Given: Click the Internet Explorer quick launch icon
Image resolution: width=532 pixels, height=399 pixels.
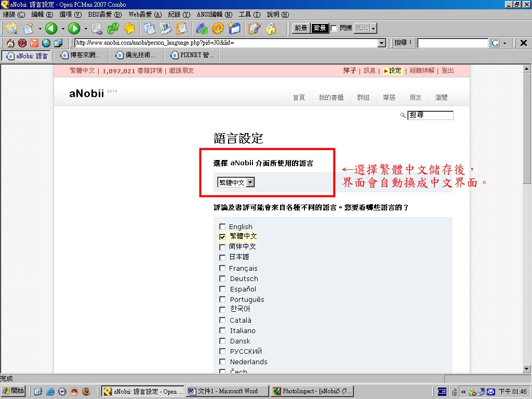Looking at the screenshot, I should point(50,391).
